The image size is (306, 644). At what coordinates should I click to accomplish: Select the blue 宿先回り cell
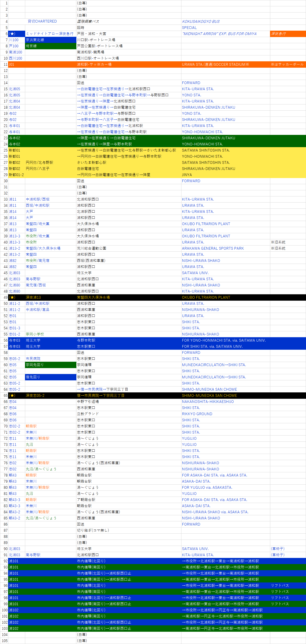pos(50,377)
